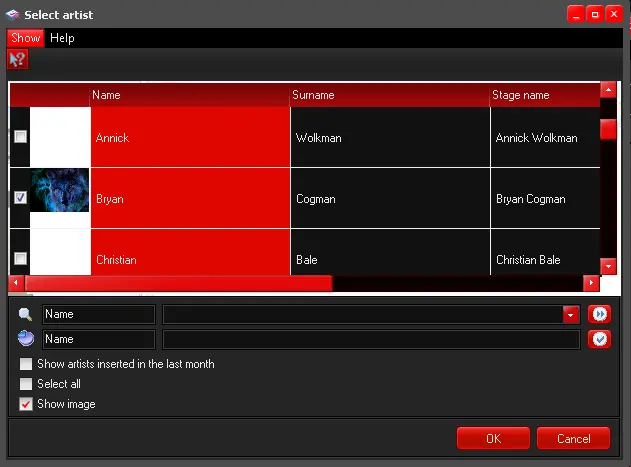The width and height of the screenshot is (631, 467).
Task: Click the table scroll up arrow
Action: [x=607, y=90]
